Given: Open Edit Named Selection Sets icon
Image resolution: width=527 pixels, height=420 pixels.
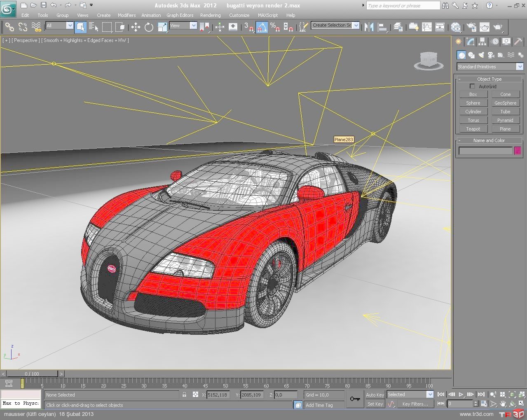Looking at the screenshot, I should pos(303,27).
